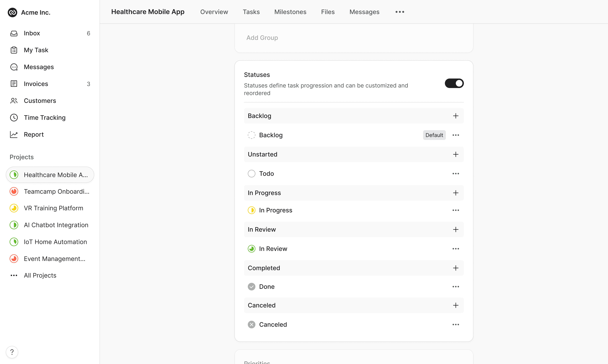Viewport: 608px width, 364px height.
Task: Toggle the Statuses switch off
Action: click(454, 83)
